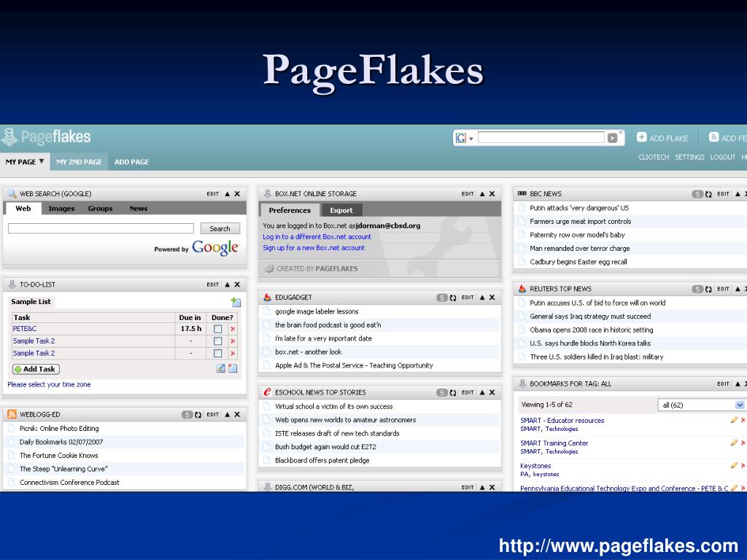Image resolution: width=747 pixels, height=560 pixels.
Task: Click the header search text box
Action: click(x=541, y=138)
